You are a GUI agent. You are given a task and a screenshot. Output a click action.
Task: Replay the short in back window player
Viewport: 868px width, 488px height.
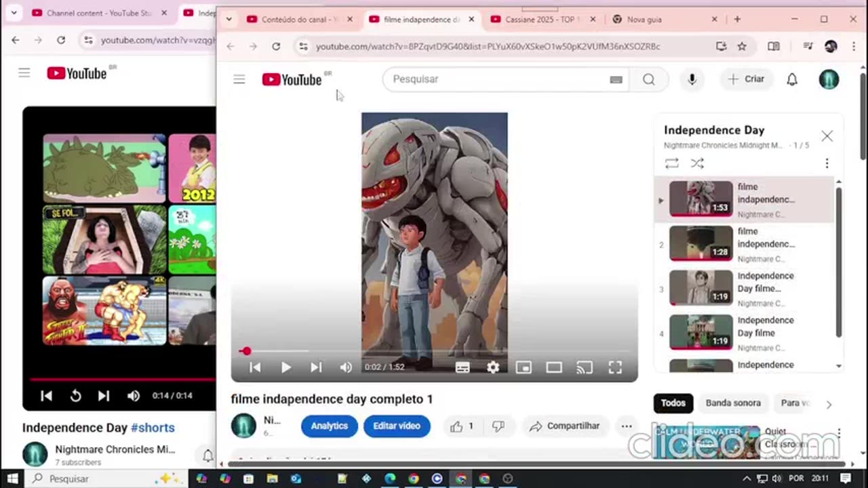point(75,396)
